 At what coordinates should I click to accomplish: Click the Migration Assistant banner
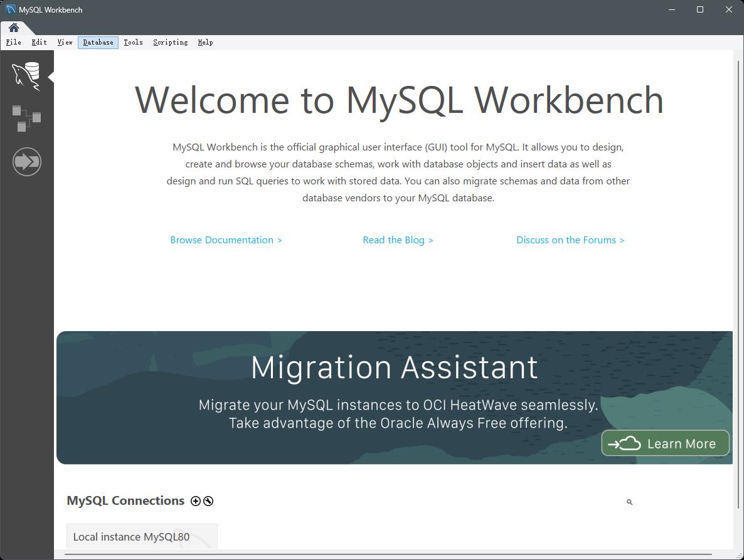coord(395,398)
